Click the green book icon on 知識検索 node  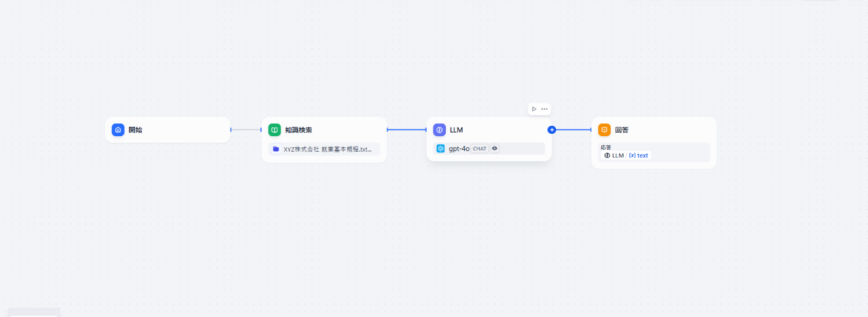pos(275,130)
